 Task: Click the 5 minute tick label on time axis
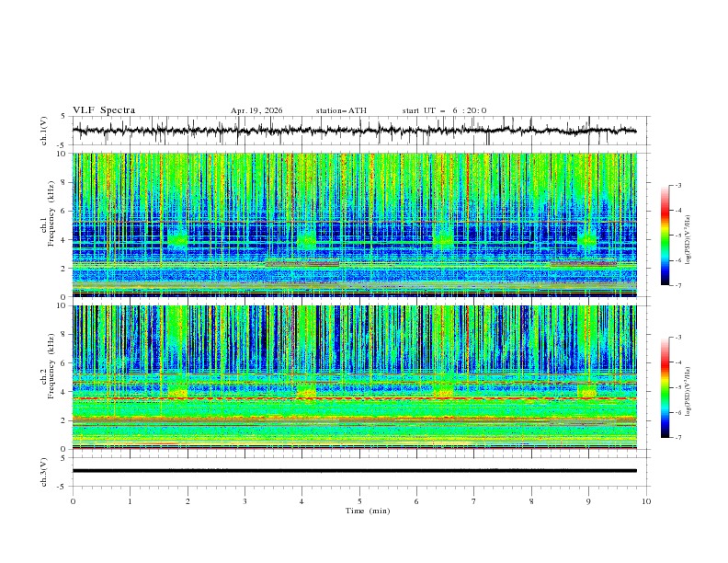click(x=359, y=501)
